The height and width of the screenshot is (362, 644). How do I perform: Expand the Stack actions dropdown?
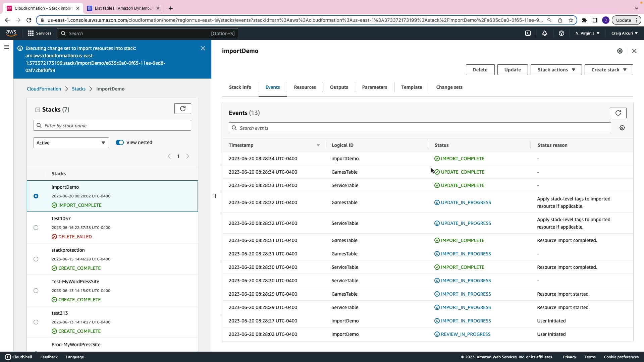click(x=556, y=70)
